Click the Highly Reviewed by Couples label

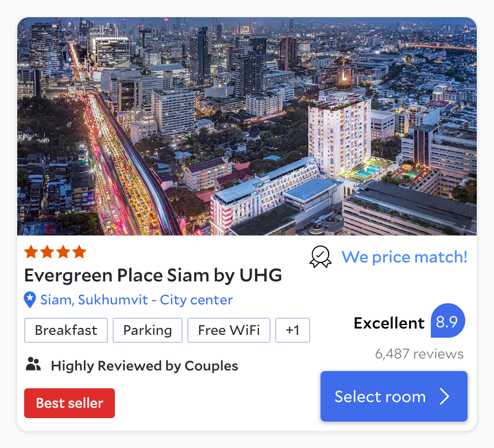tap(145, 366)
